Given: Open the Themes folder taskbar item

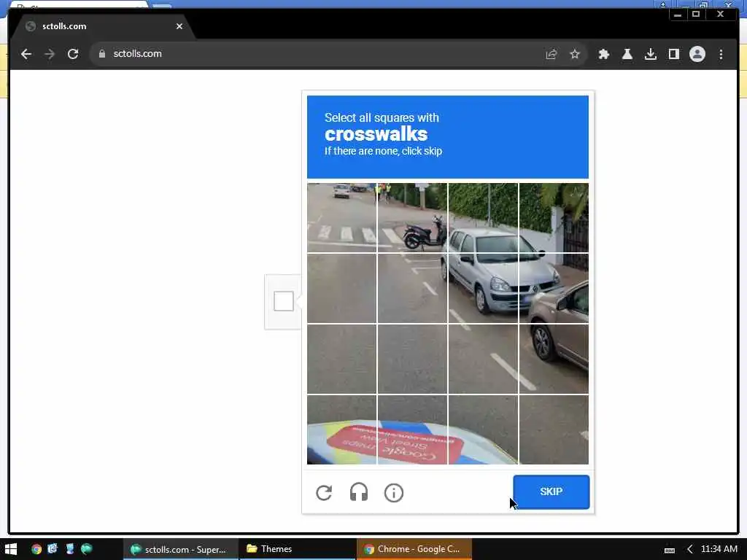Looking at the screenshot, I should 298,549.
